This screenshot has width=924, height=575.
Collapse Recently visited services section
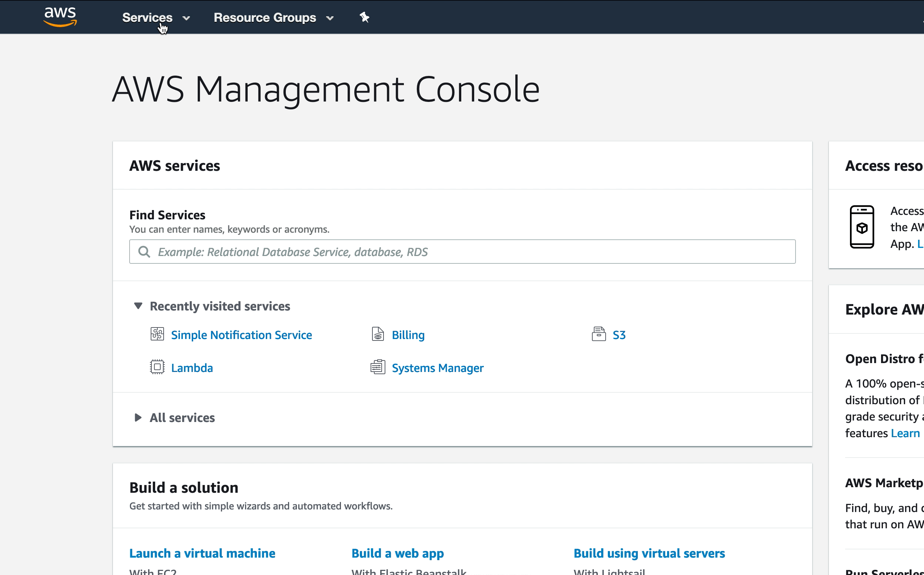pyautogui.click(x=138, y=306)
